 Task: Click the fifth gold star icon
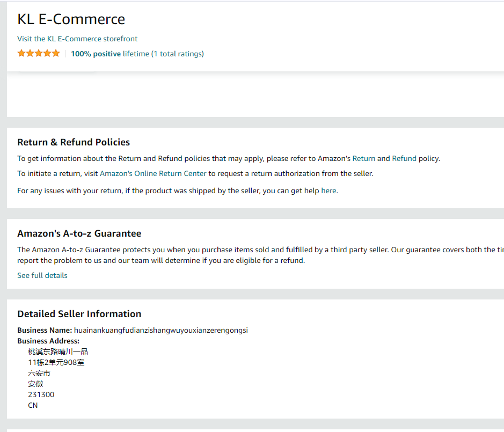click(x=55, y=53)
